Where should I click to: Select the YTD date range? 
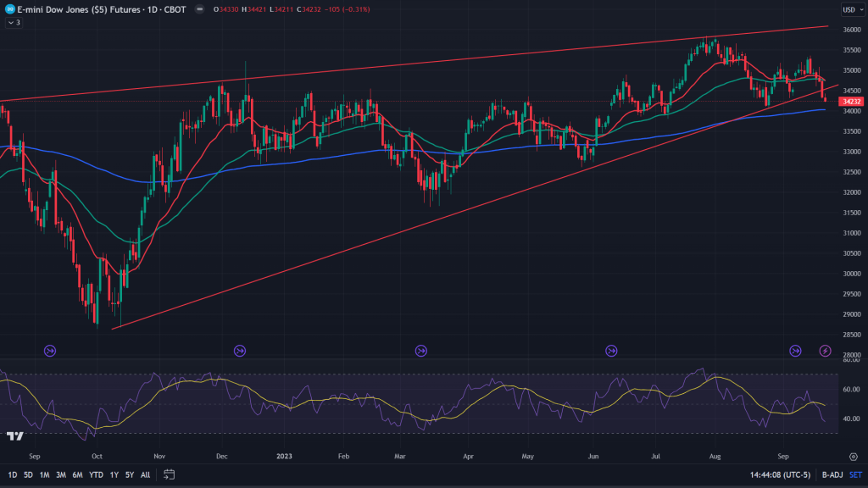point(96,474)
